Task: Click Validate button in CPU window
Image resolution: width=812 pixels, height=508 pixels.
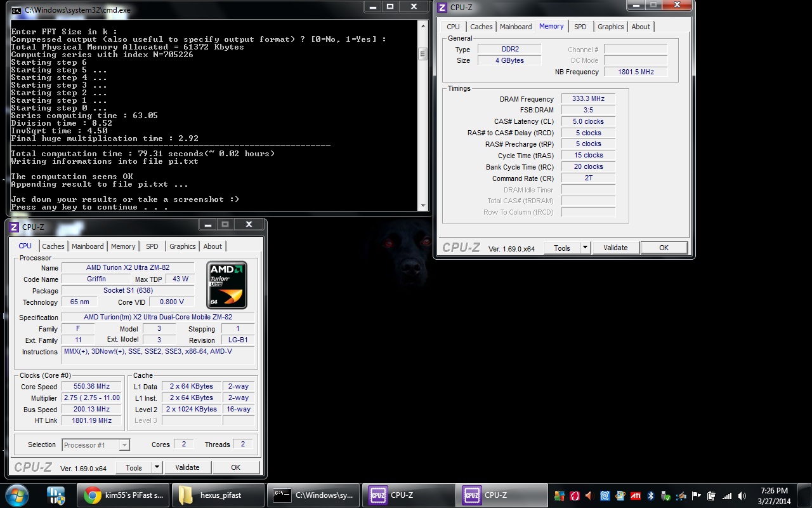Action: pos(187,467)
